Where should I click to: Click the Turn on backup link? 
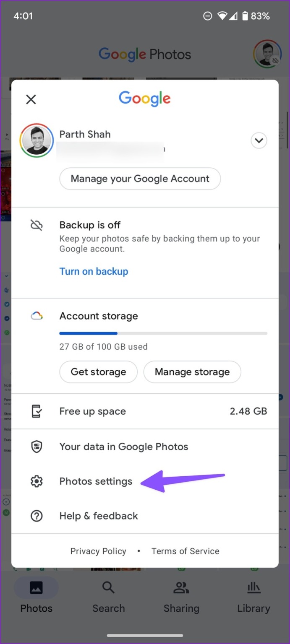coord(94,271)
